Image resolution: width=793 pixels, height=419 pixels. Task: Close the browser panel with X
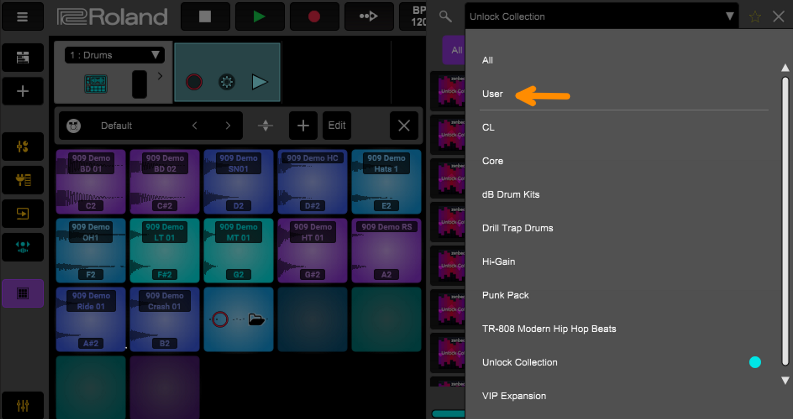(x=779, y=17)
